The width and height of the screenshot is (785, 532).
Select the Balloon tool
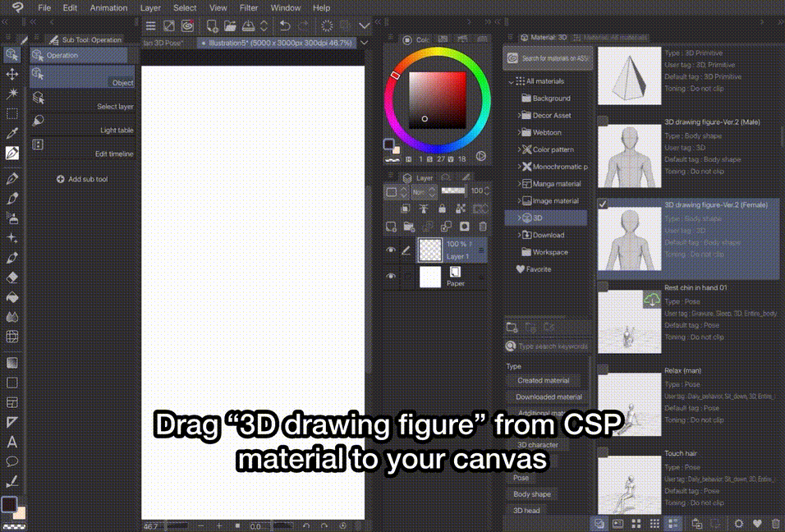pyautogui.click(x=11, y=461)
